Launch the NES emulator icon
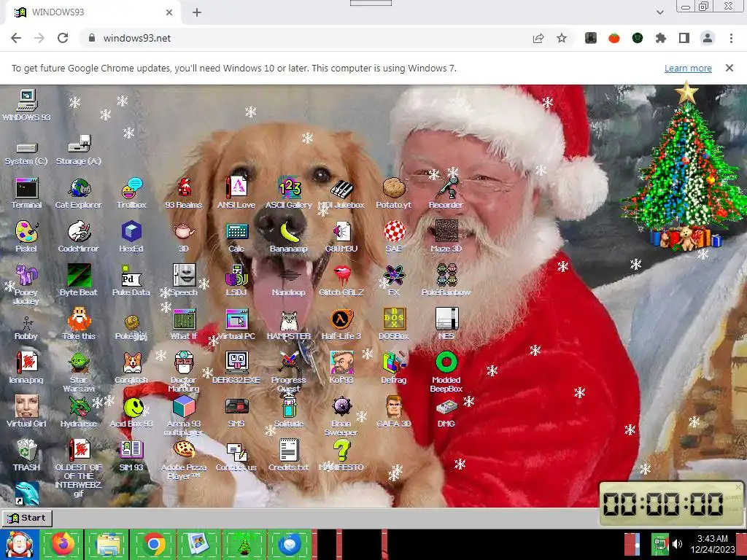 pos(446,324)
